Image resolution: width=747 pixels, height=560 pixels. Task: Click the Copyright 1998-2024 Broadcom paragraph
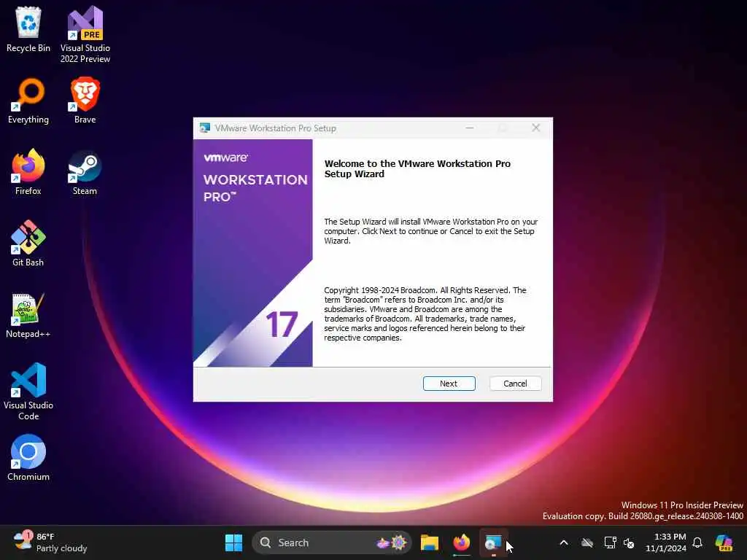click(x=425, y=314)
